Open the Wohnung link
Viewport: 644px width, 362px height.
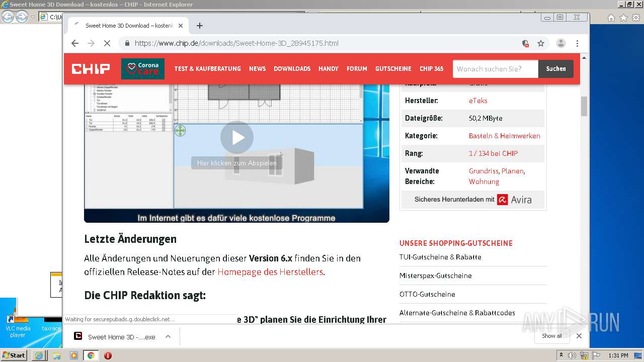[484, 182]
